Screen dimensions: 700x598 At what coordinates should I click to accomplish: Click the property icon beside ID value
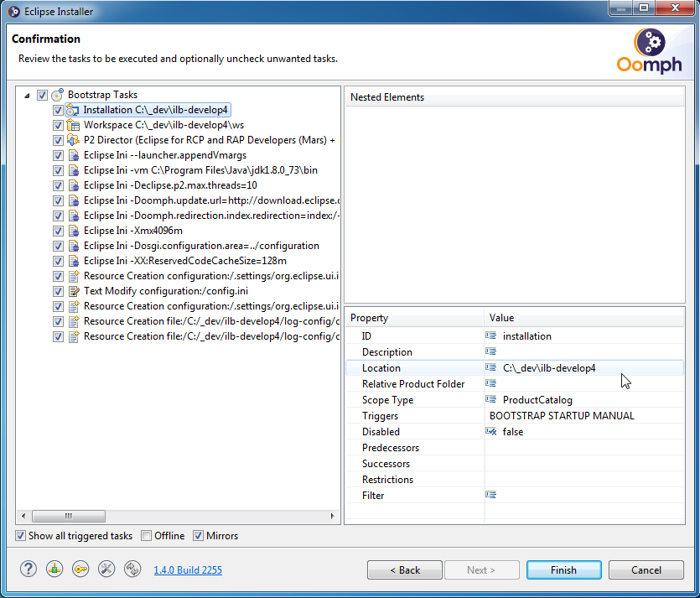tap(491, 335)
